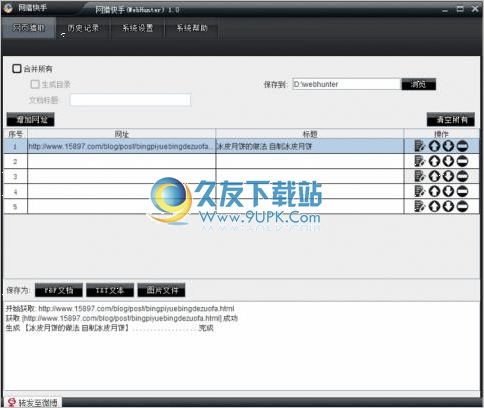Click up arrow icon in row 5
The image size is (484, 408).
434,206
